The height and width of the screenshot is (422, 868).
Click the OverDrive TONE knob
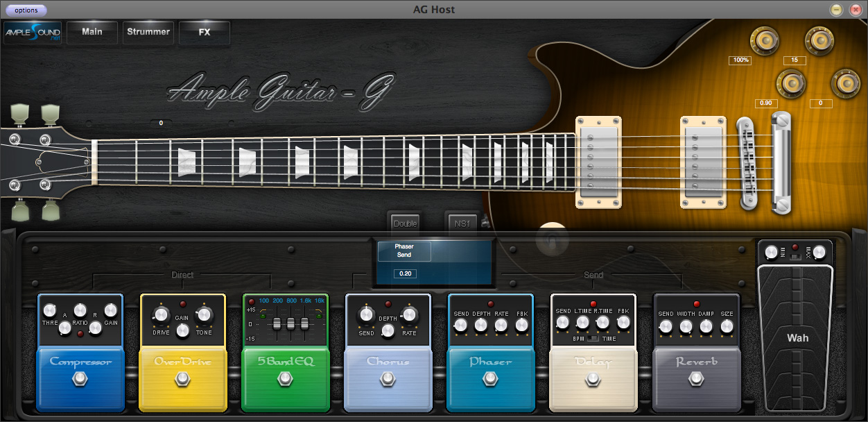[204, 315]
